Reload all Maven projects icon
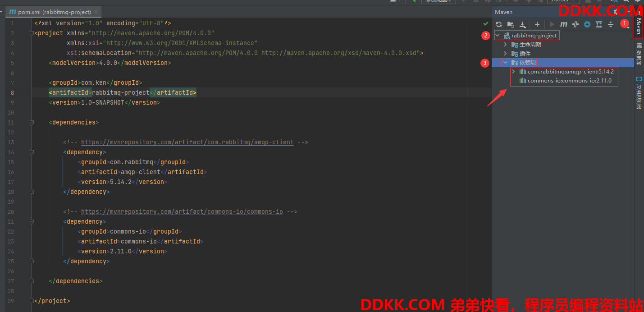 point(499,24)
